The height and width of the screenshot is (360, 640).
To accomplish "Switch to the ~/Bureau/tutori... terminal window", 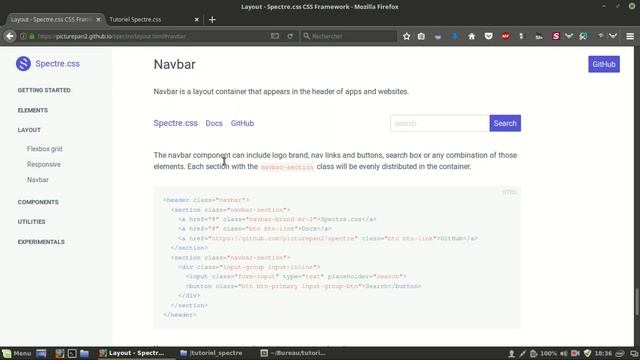I will click(293, 353).
